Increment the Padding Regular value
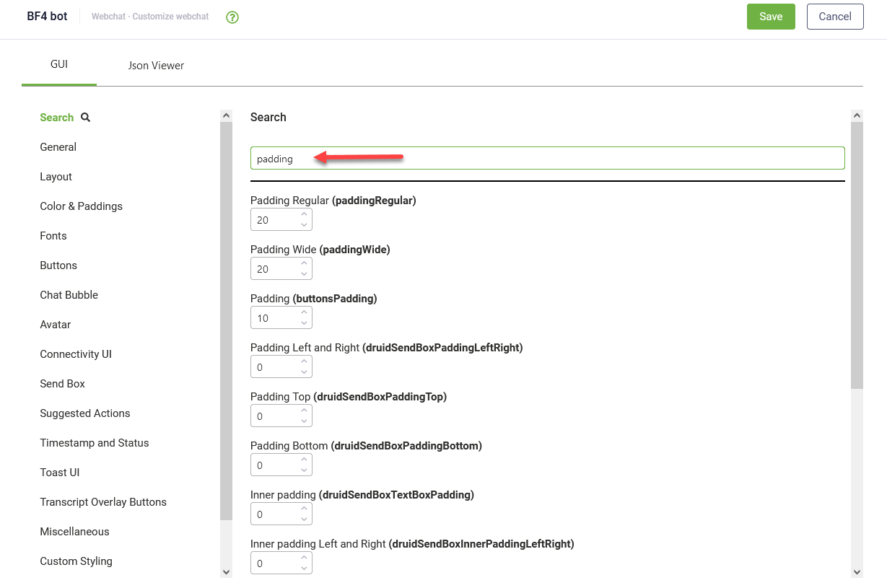The height and width of the screenshot is (588, 887). click(305, 215)
